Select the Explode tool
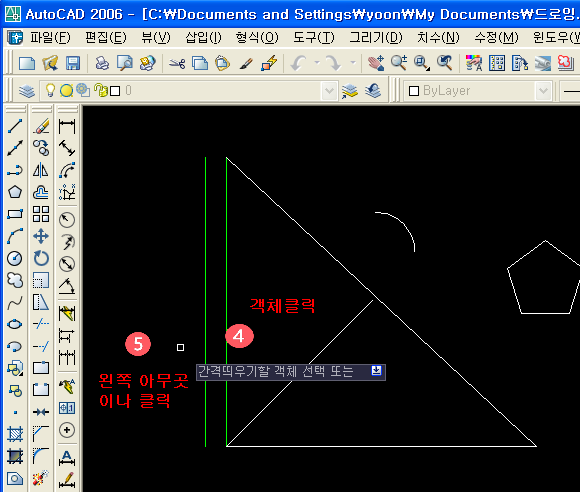Screen dimensions: 580x492 [x=41, y=478]
